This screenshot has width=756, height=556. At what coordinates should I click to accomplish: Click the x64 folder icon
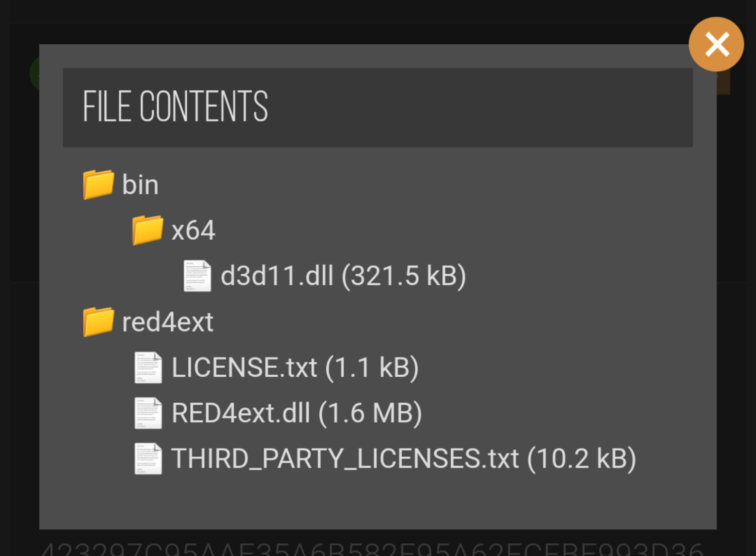(x=148, y=230)
